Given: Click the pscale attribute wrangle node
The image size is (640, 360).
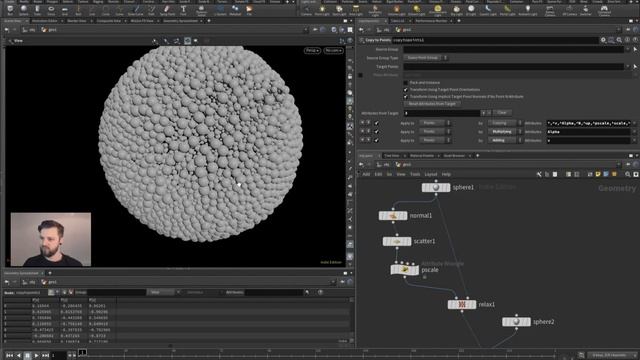Looking at the screenshot, I should pyautogui.click(x=404, y=269).
